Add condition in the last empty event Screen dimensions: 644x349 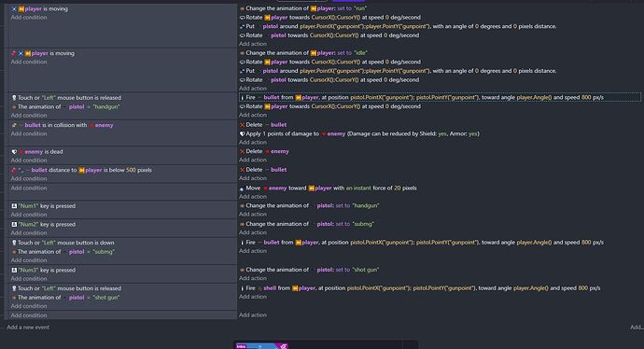click(29, 315)
